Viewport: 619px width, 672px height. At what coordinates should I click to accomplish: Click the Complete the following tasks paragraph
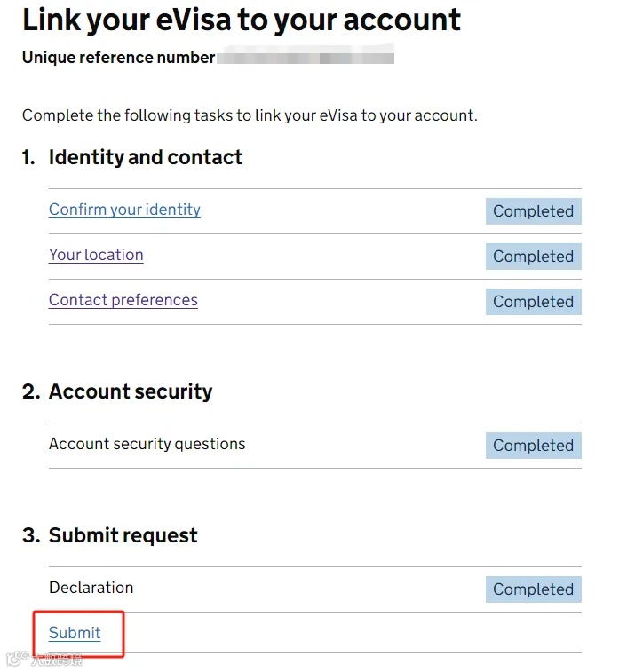pos(250,115)
